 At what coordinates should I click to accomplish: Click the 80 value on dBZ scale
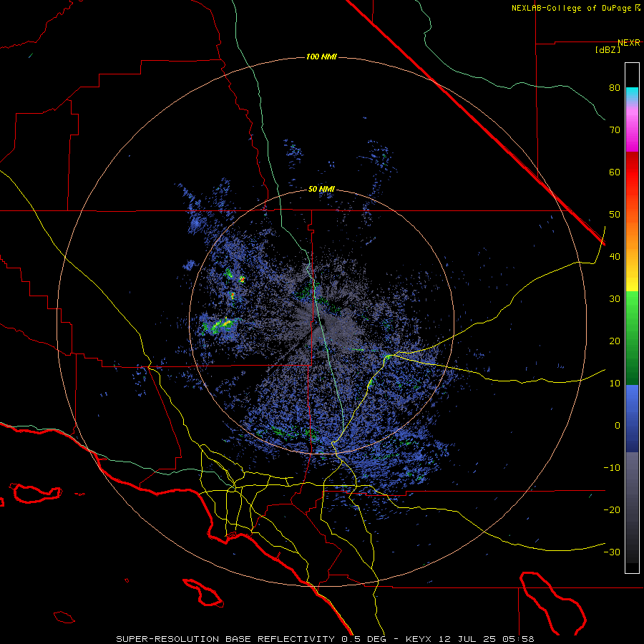click(615, 88)
